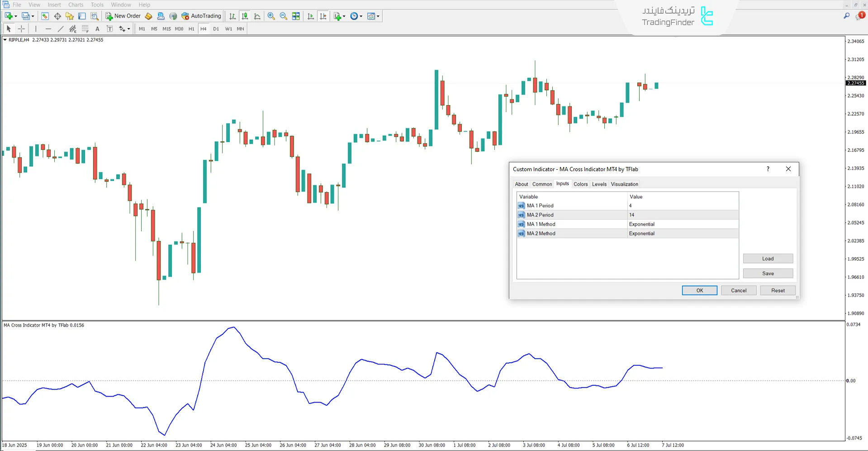The width and height of the screenshot is (868, 451).
Task: Click the Zoom Out magnifier icon
Action: [x=283, y=16]
